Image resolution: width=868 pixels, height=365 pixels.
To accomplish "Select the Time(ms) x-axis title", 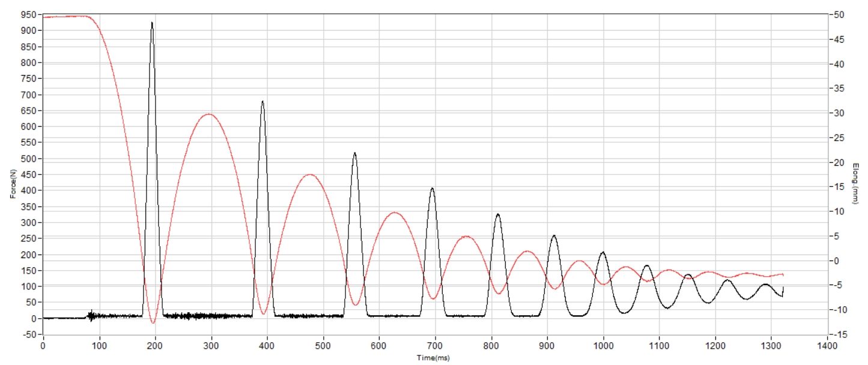I will coord(435,357).
